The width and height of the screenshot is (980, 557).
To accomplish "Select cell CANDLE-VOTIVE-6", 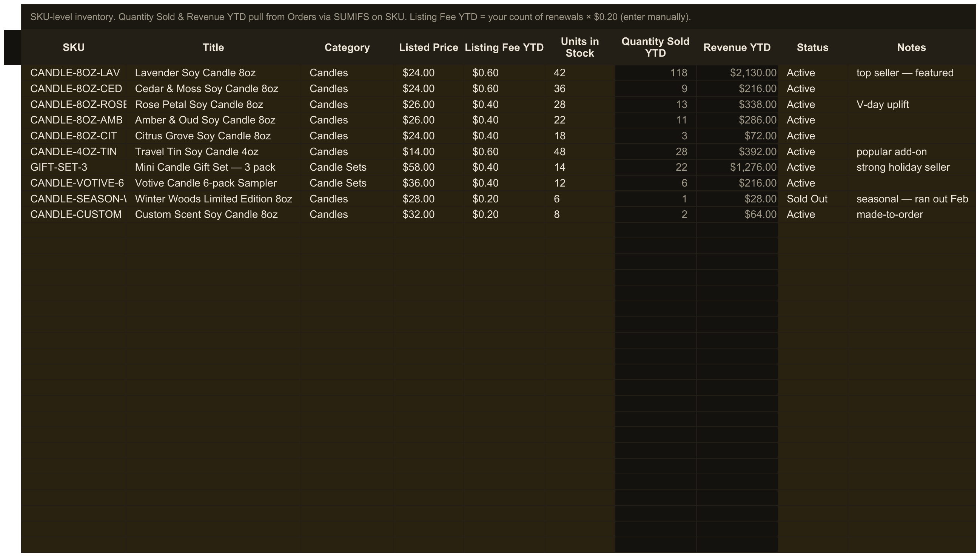I will (x=73, y=183).
